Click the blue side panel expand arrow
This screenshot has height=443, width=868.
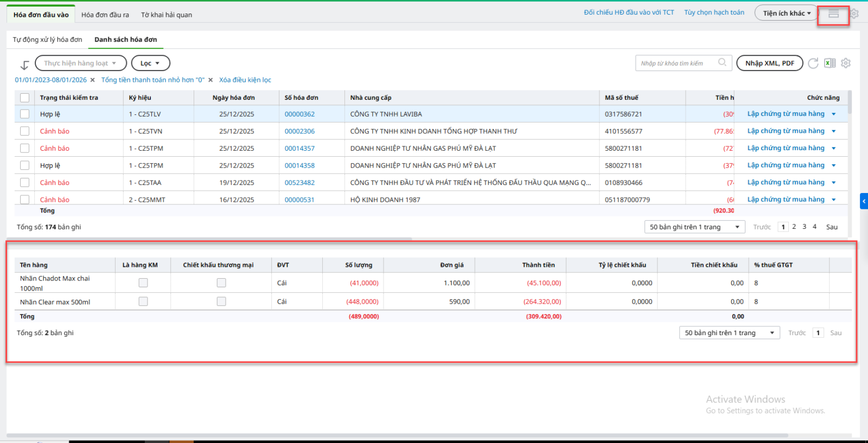coord(864,201)
